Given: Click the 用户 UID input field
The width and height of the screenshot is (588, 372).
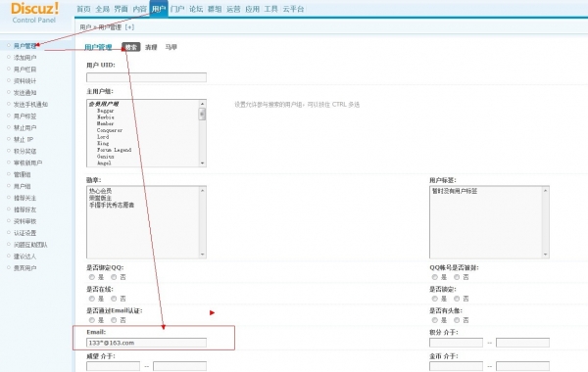Looking at the screenshot, I should click(146, 77).
